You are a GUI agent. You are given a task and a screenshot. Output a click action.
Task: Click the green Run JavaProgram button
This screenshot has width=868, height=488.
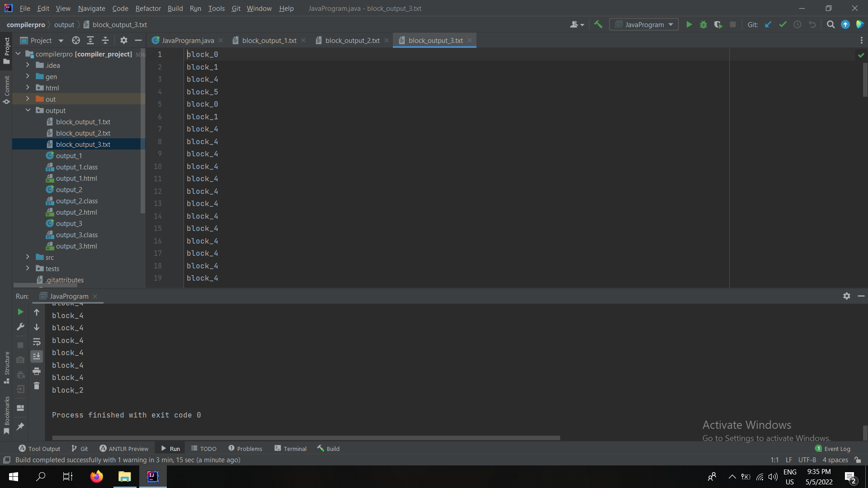coord(689,25)
